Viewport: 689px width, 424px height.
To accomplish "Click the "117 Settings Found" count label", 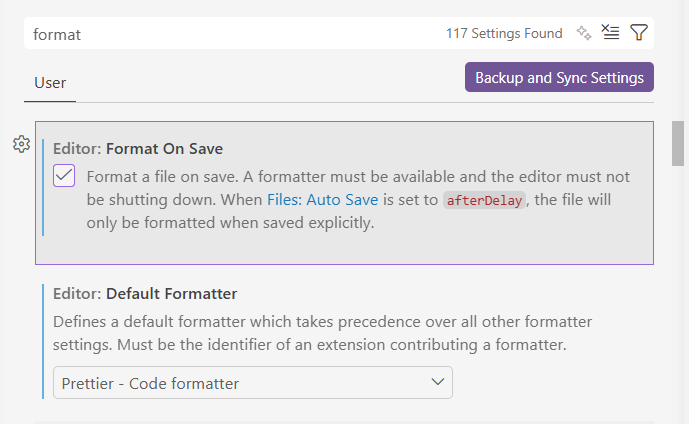I will click(x=504, y=34).
